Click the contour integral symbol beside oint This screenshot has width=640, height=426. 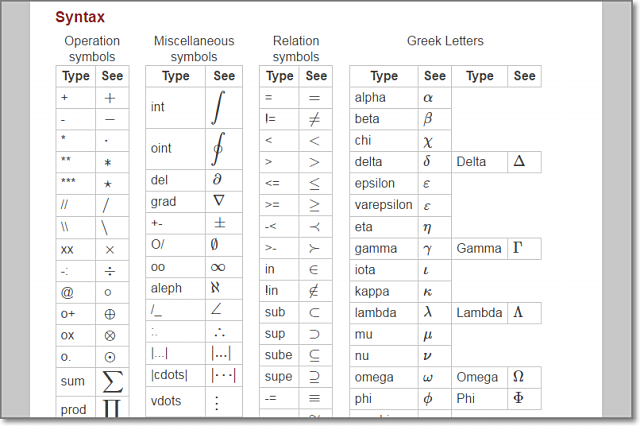point(219,148)
